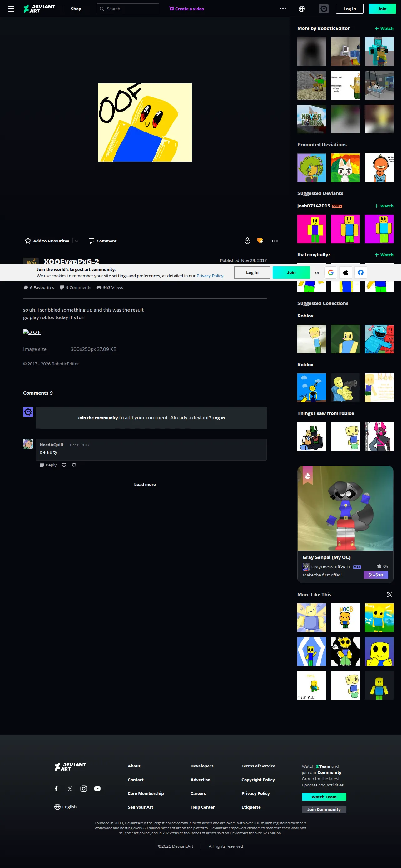401x868 pixels.
Task: Open the footer Help Center link
Action: 203,807
